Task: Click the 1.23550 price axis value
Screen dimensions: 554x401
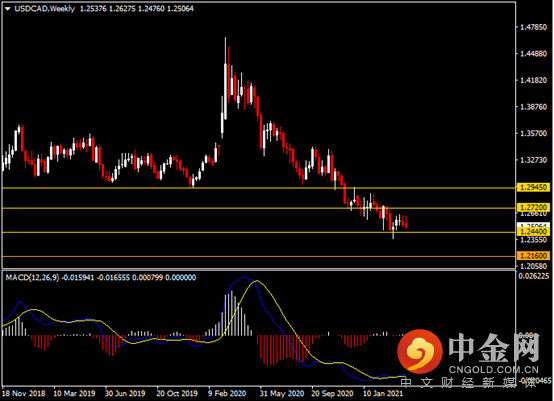Action: pyautogui.click(x=534, y=240)
